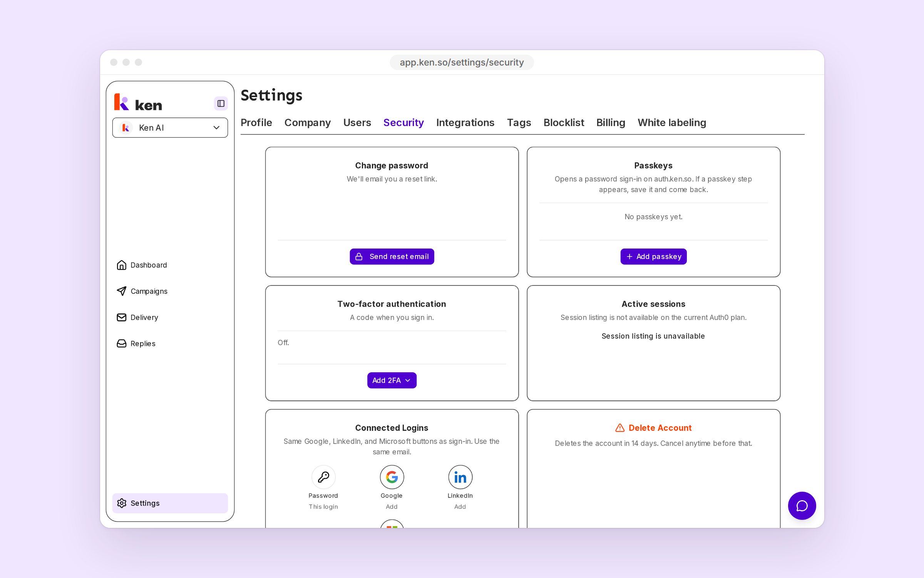924x578 pixels.
Task: Click the Ken logo in the sidebar
Action: [x=138, y=102]
